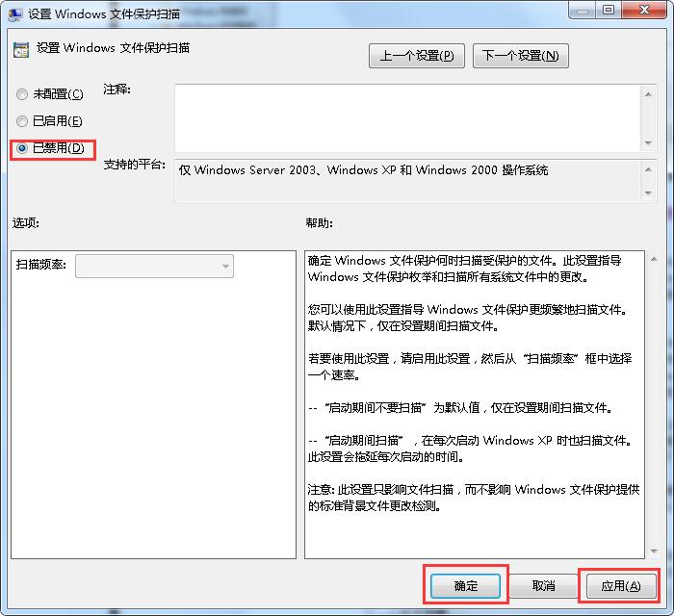Click the help text starting 确定 Windows 文件保护何时扫描

465,269
